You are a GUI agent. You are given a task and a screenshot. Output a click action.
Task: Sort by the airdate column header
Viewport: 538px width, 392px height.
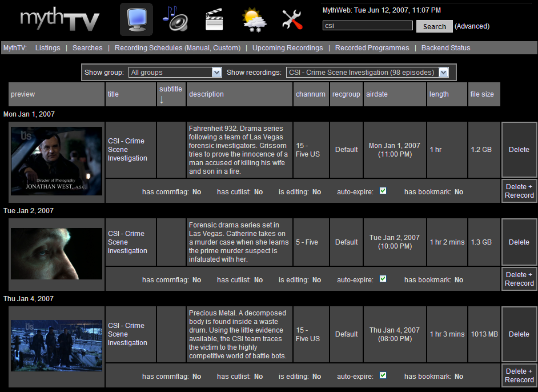coord(377,94)
